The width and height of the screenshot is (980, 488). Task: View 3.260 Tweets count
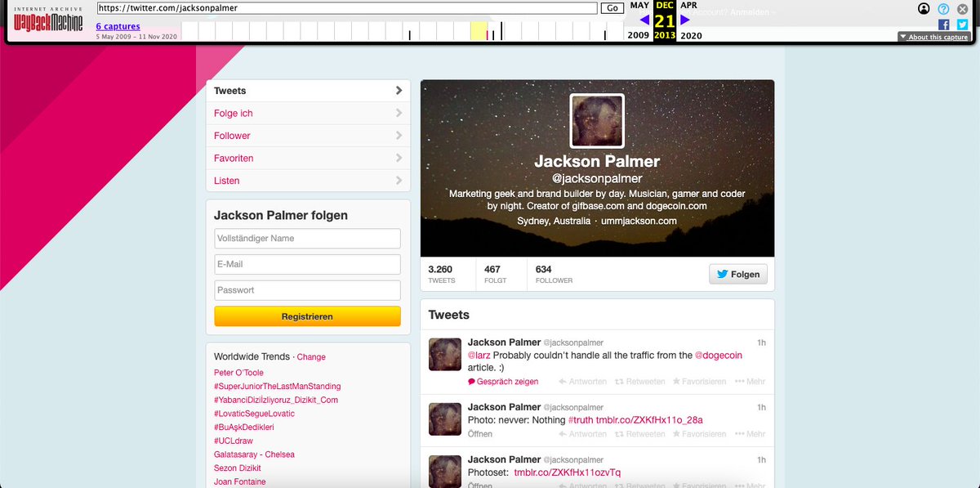tap(442, 274)
